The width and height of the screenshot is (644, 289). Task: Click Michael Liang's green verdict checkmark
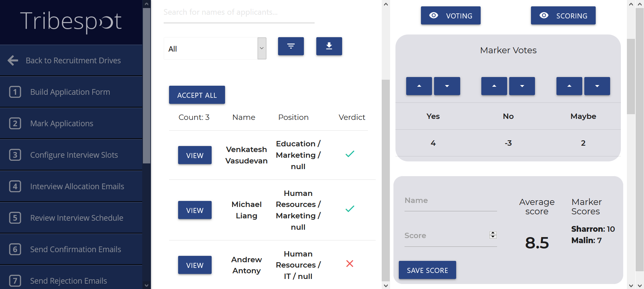coord(350,209)
